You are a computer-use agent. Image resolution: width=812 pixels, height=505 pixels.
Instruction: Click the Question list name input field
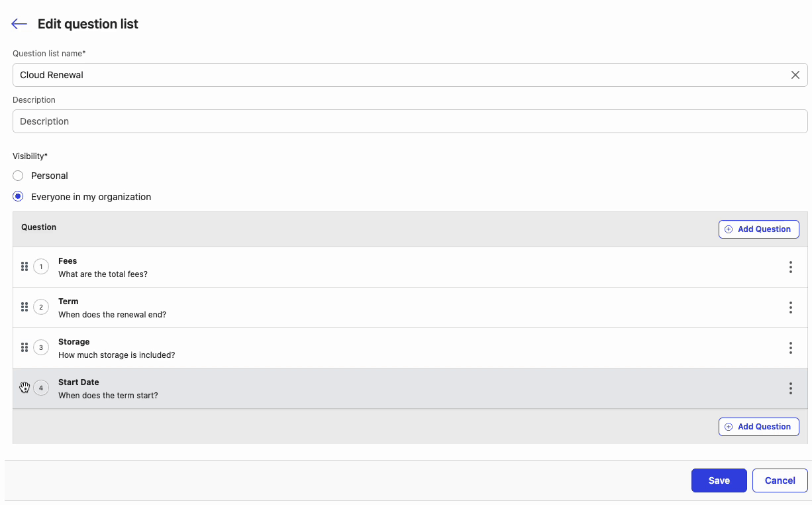(x=397, y=75)
